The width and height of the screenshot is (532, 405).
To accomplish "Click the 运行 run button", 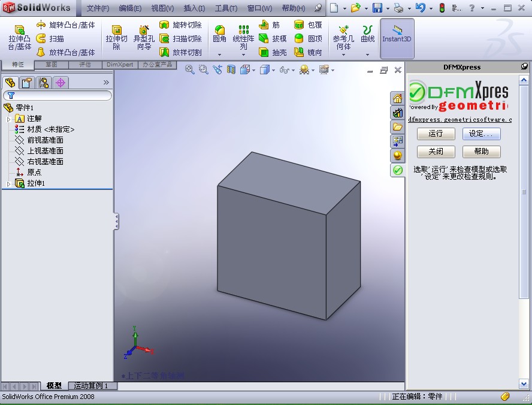I will point(436,134).
